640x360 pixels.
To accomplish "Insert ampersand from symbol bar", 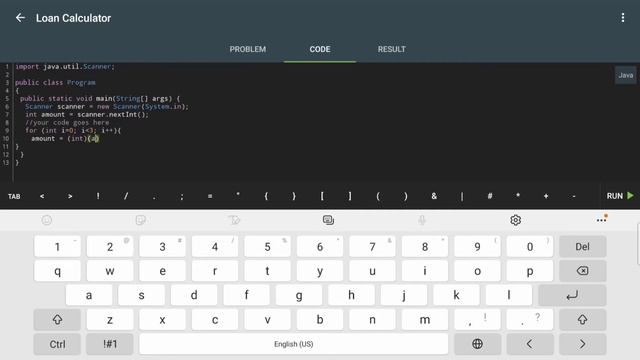I will pos(434,196).
